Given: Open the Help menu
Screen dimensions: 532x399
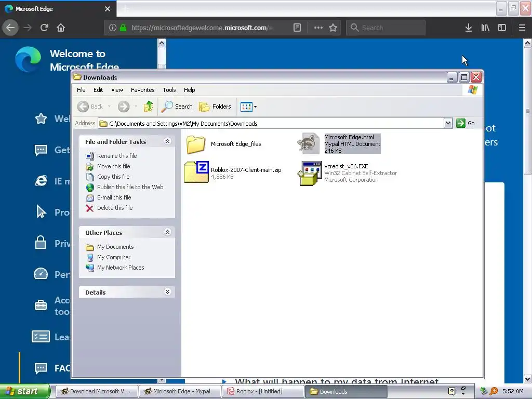Looking at the screenshot, I should click(189, 90).
